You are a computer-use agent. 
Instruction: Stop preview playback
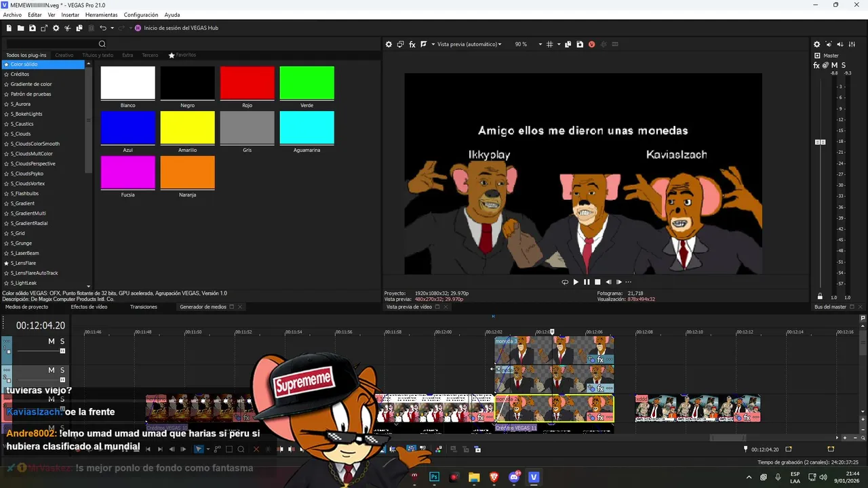[x=597, y=282]
